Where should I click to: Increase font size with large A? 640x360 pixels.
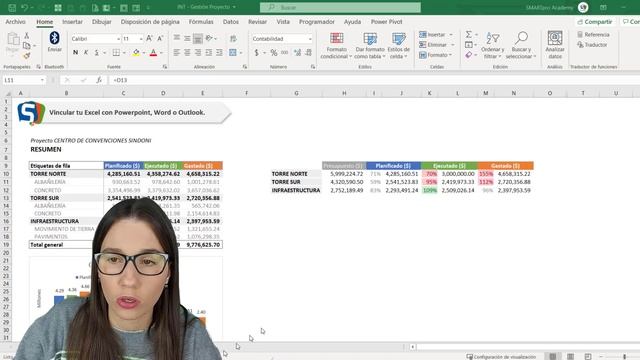tap(149, 38)
